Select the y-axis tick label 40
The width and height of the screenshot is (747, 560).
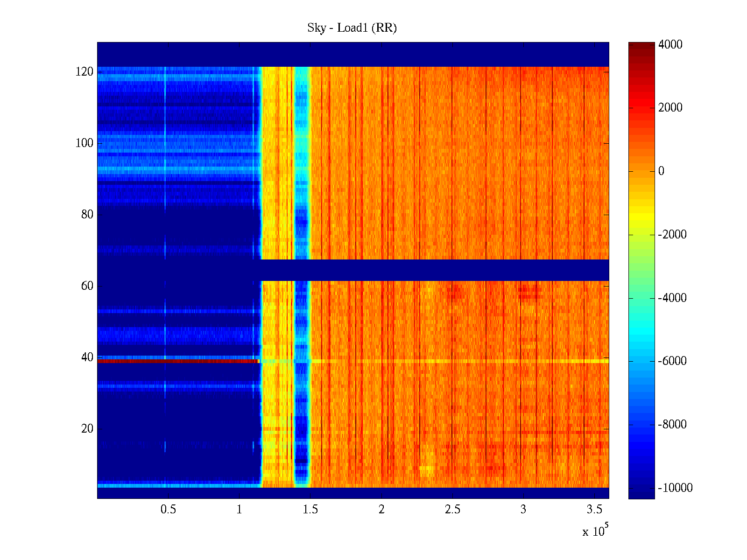pos(87,357)
